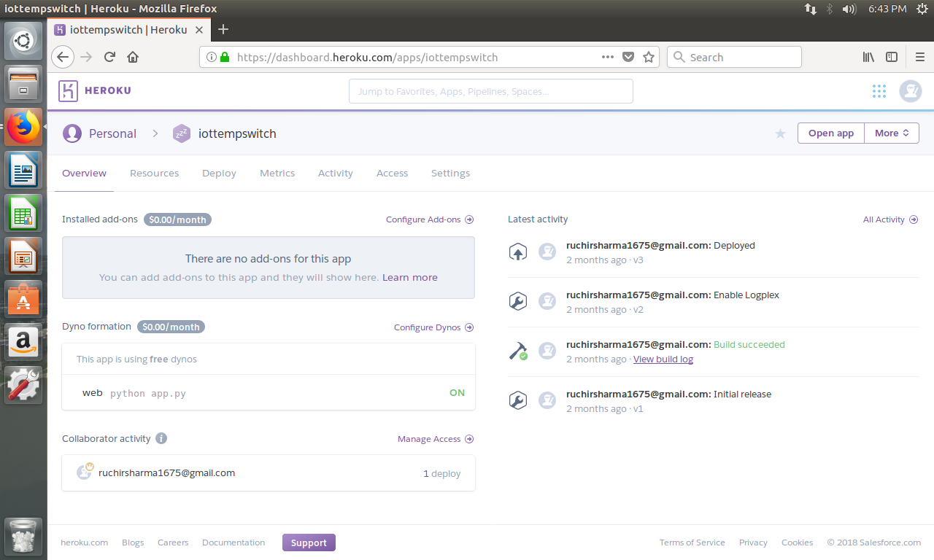934x560 pixels.
Task: Click the browser Forward arrow
Action: click(x=86, y=57)
